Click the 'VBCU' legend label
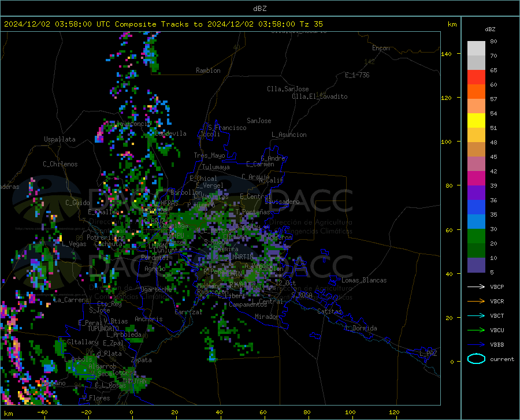520x420 pixels. (x=497, y=330)
